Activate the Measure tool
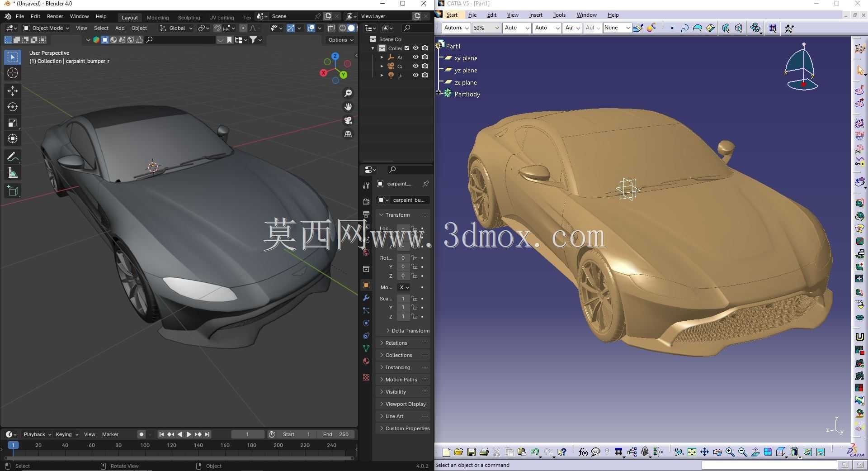868x471 pixels. click(x=13, y=173)
